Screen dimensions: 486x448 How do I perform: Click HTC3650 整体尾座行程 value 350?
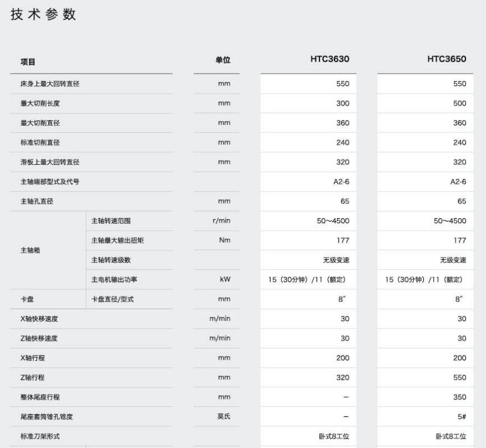click(459, 397)
